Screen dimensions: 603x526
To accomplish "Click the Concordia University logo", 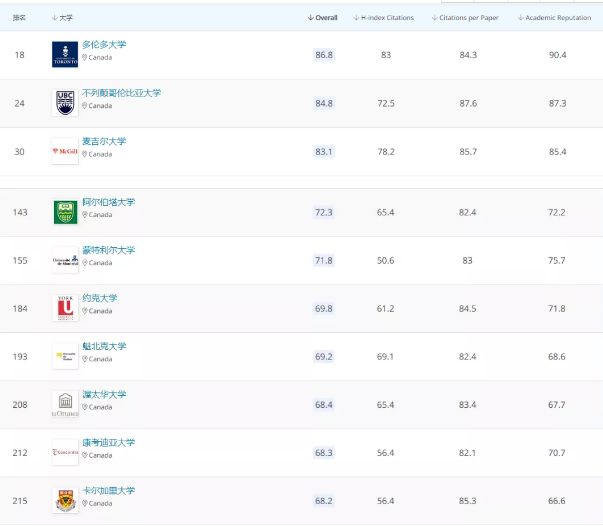I will click(x=65, y=453).
